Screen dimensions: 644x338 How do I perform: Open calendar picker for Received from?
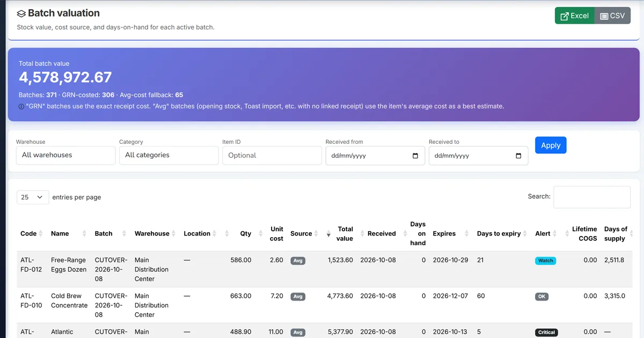[415, 156]
